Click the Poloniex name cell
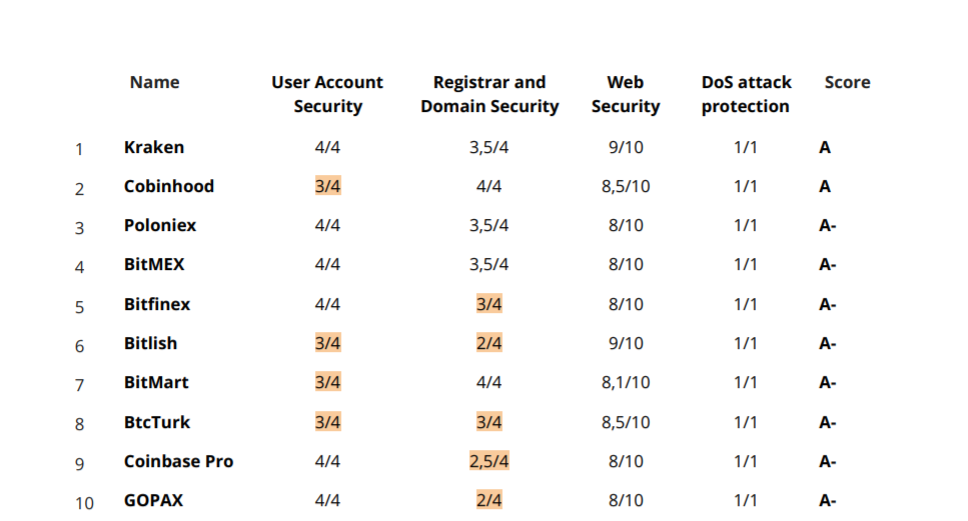This screenshot has height=521, width=968. pos(160,225)
